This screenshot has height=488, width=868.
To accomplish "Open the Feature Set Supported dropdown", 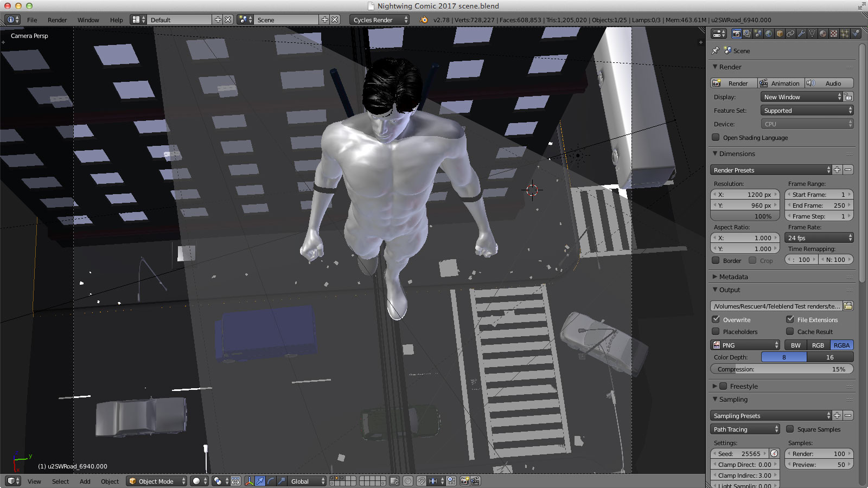I will 807,110.
